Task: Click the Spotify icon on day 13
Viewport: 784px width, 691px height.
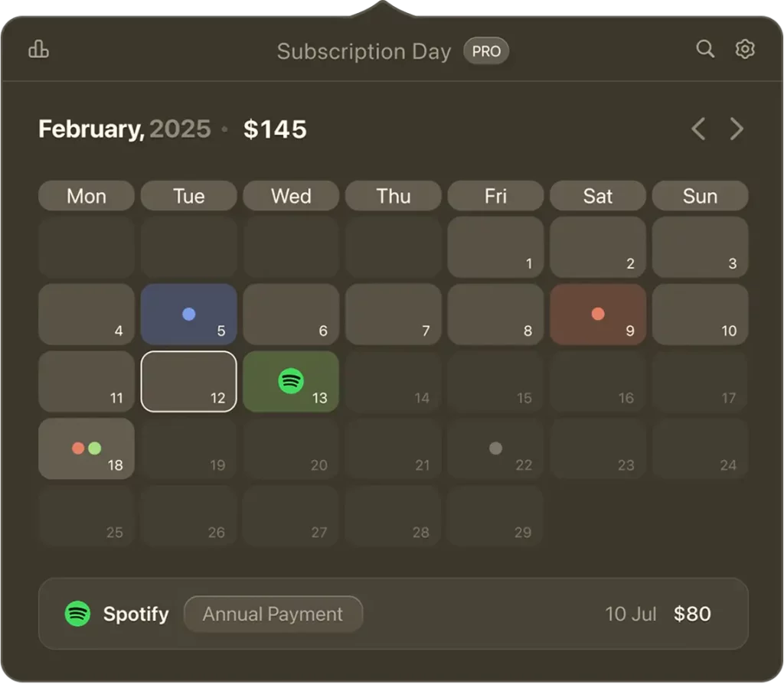Action: [x=290, y=381]
